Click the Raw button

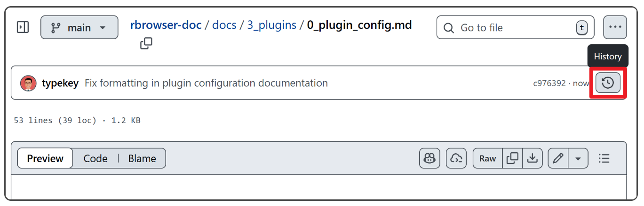[487, 158]
